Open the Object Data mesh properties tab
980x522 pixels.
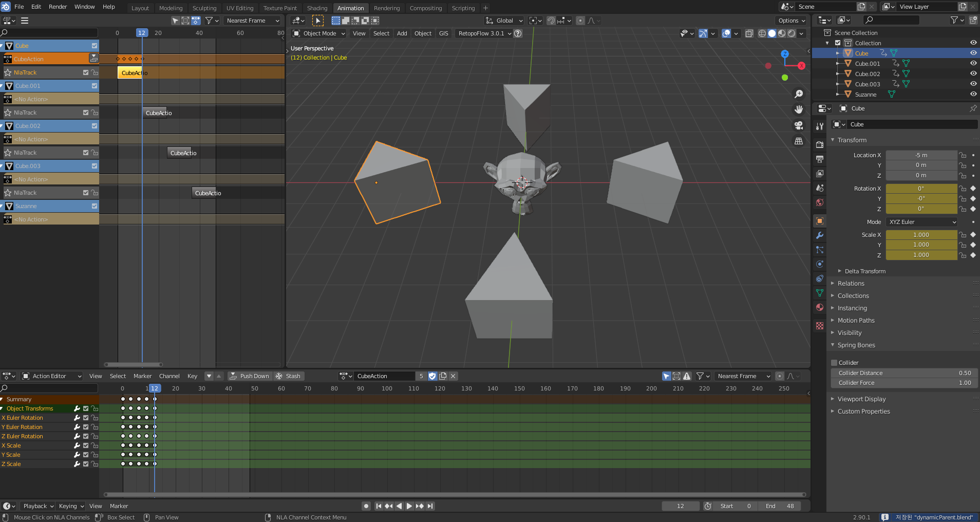820,293
